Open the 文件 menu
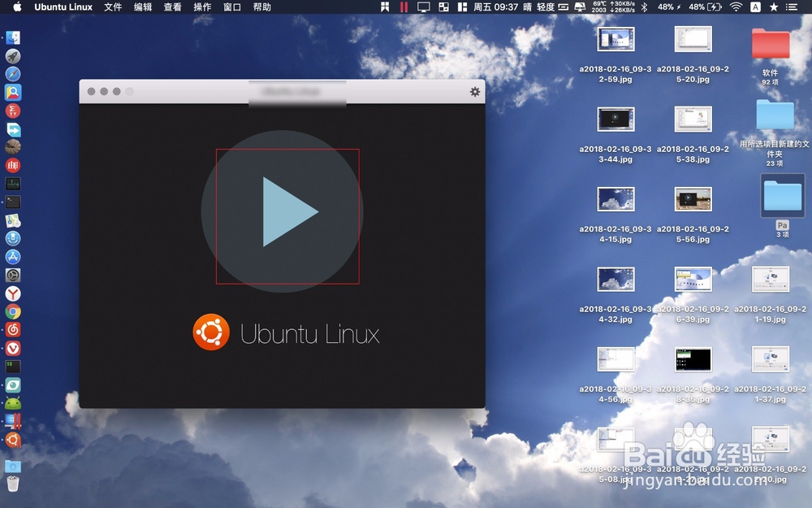The width and height of the screenshot is (812, 508). click(x=112, y=7)
